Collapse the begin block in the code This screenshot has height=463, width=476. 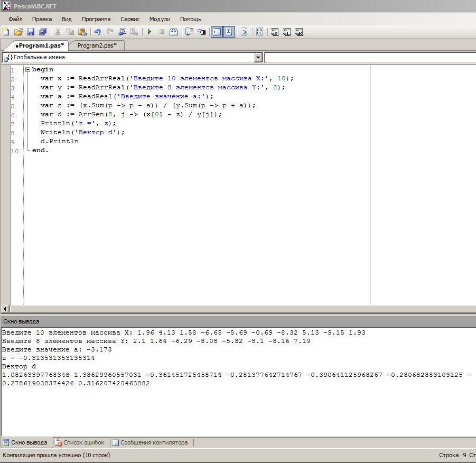[27, 70]
